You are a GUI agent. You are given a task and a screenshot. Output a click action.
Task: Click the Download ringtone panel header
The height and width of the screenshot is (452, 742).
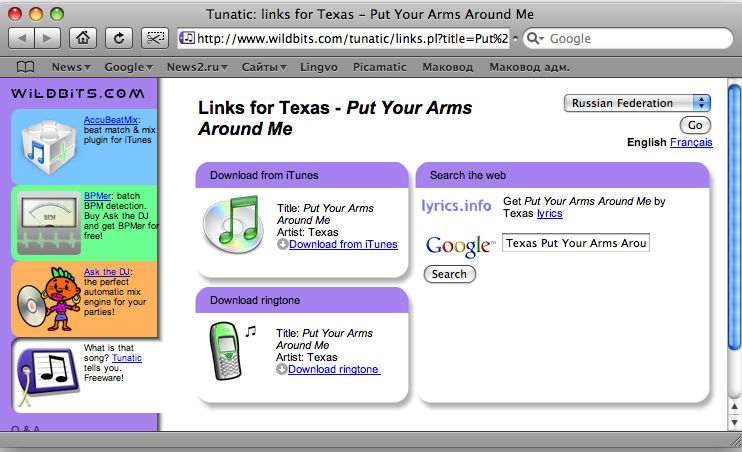(x=302, y=300)
